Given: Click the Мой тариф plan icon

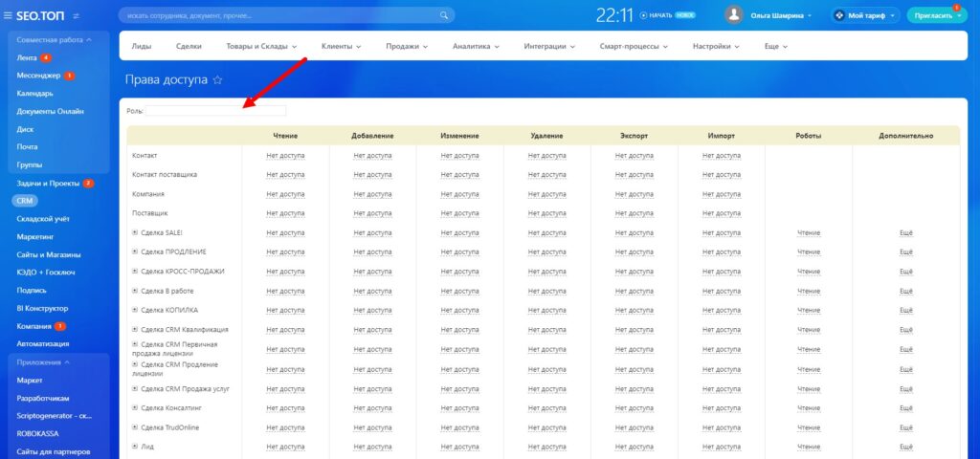Looking at the screenshot, I should point(839,15).
